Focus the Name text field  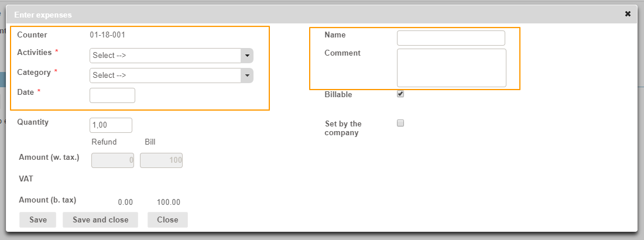[451, 38]
